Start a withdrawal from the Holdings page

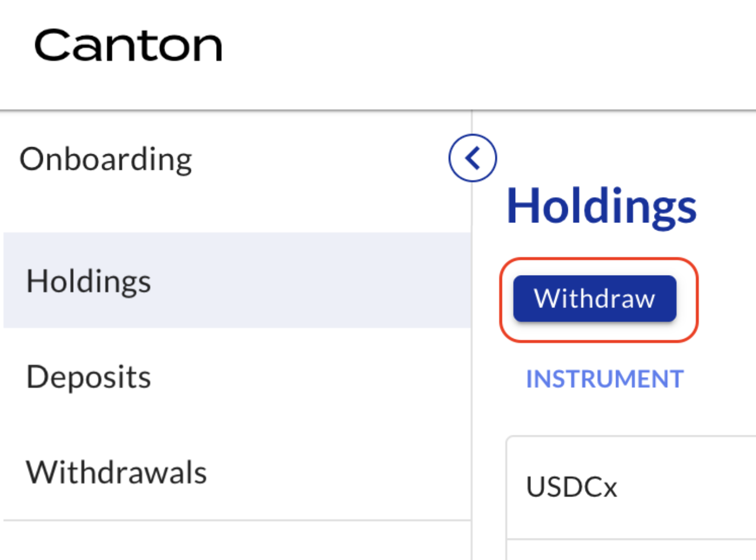[x=595, y=299]
